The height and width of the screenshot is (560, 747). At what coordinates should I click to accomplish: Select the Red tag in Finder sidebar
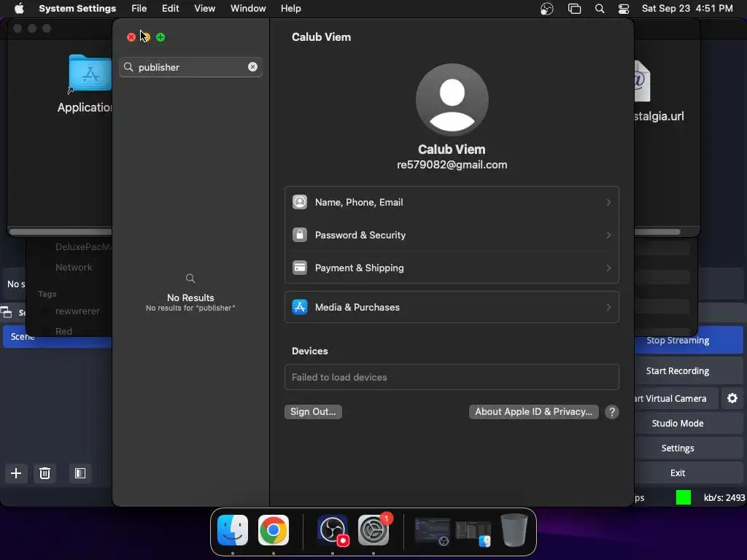(x=63, y=332)
